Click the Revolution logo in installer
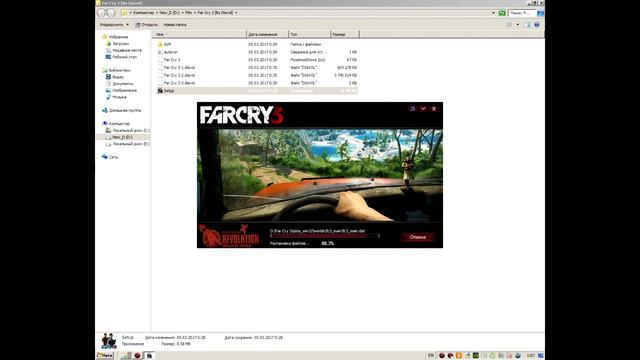 229,236
